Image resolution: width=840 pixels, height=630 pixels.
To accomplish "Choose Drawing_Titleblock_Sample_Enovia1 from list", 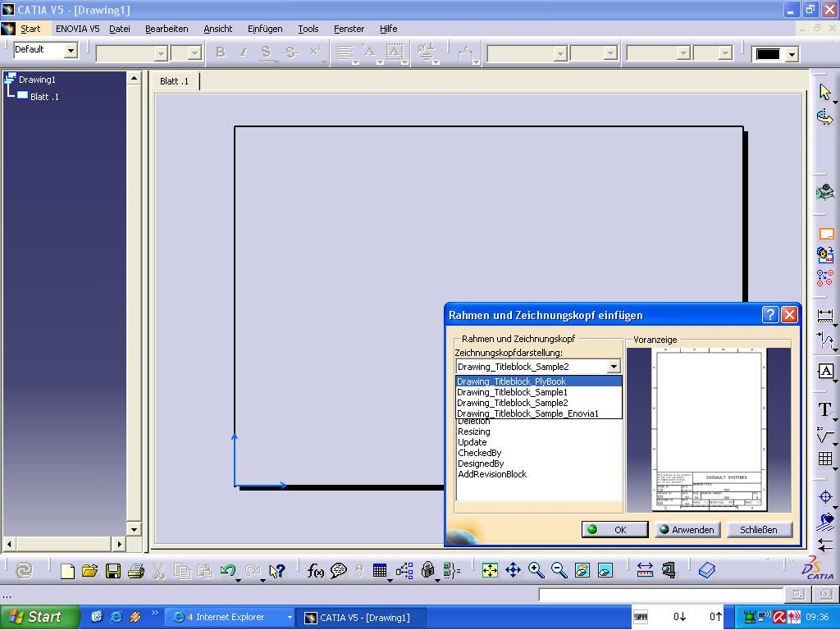I will [x=538, y=413].
